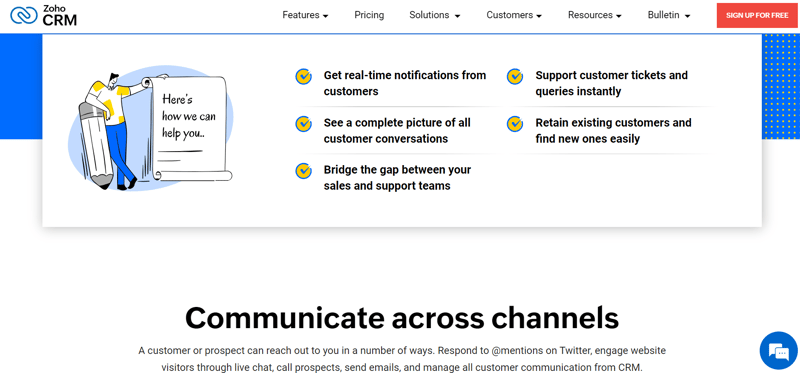This screenshot has height=373, width=800.
Task: Select 'Support customer tickets and queries instantly'
Action: [x=611, y=83]
